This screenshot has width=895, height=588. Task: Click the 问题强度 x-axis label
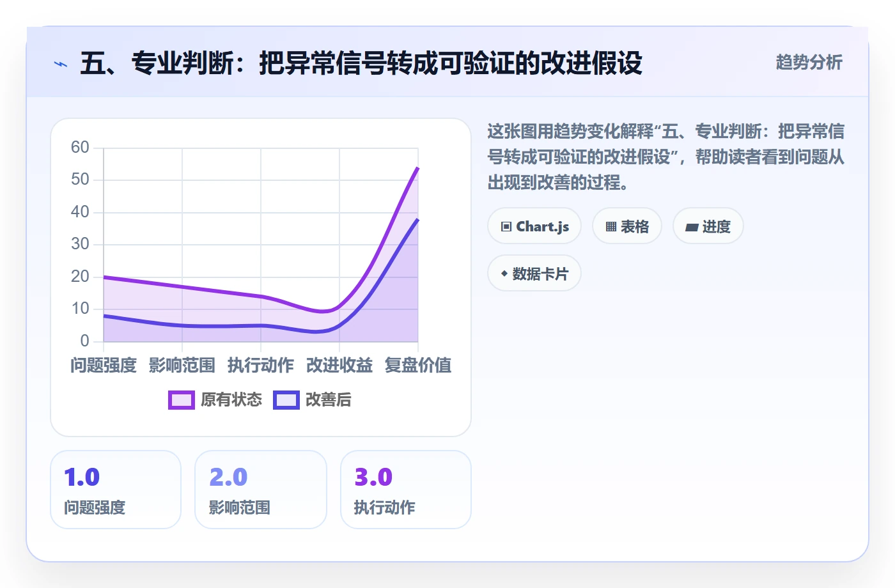[104, 365]
